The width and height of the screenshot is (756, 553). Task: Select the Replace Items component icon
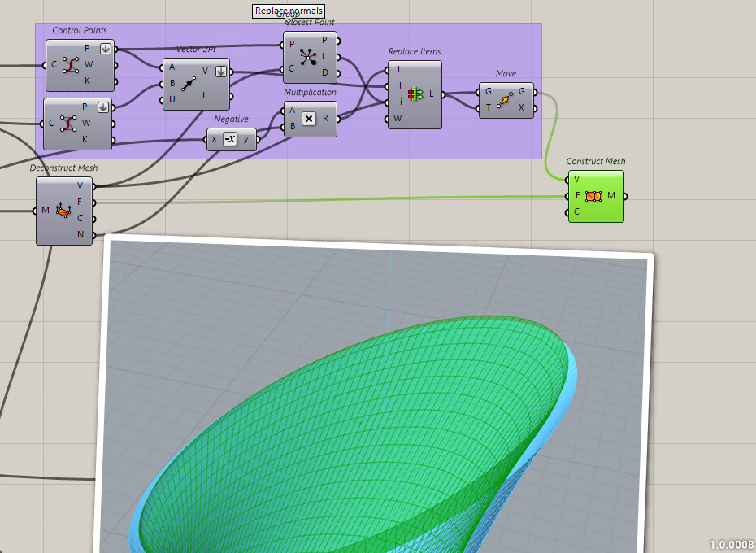[x=415, y=94]
